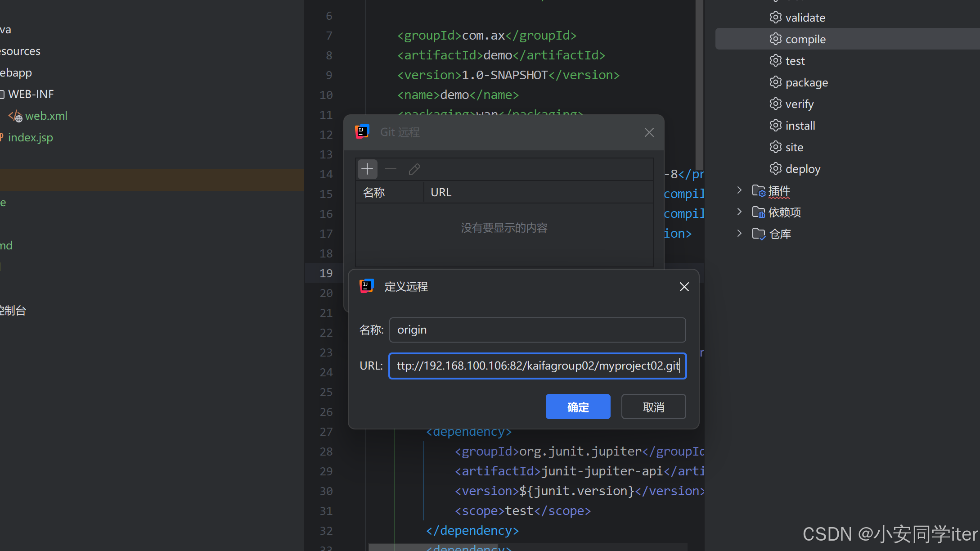Expand the 仓库 repositories node
Viewport: 980px width, 551px height.
739,234
